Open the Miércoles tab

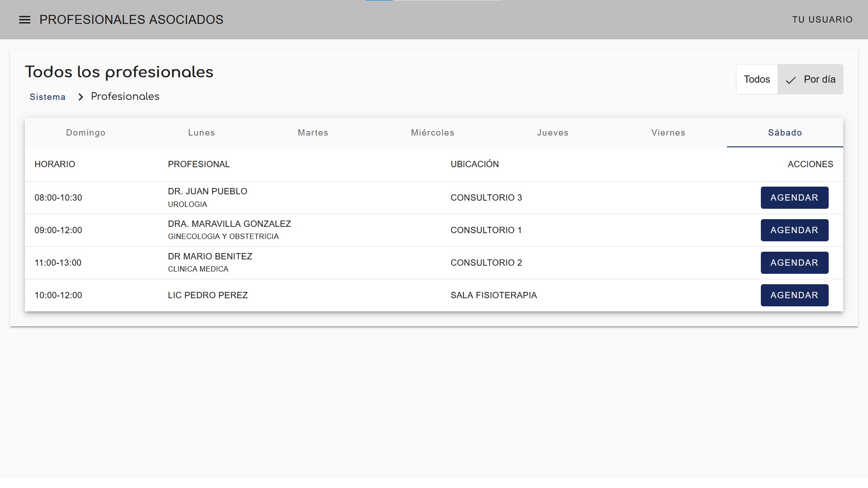coord(433,133)
